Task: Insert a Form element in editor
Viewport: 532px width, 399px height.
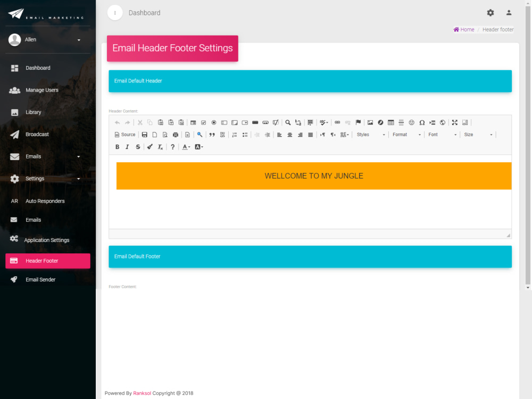Action: (193, 122)
